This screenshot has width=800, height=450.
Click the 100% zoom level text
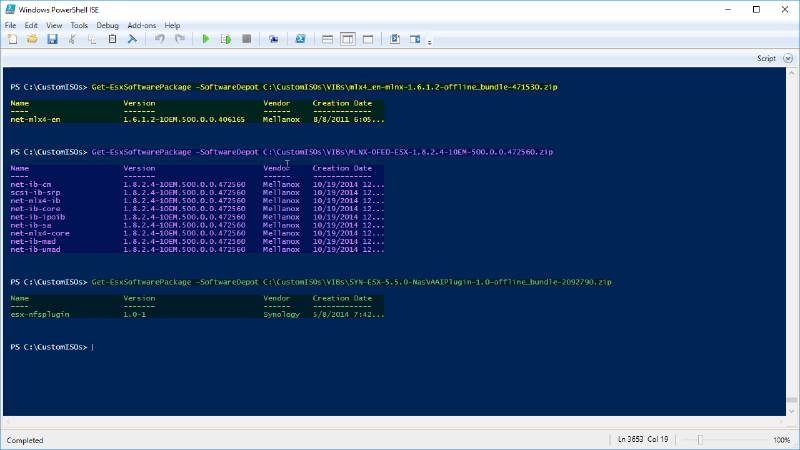click(781, 440)
